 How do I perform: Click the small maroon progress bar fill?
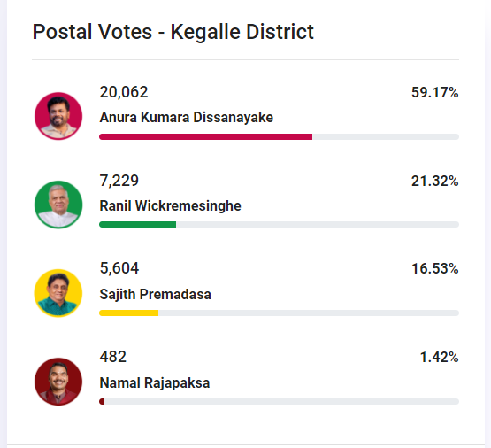point(102,402)
